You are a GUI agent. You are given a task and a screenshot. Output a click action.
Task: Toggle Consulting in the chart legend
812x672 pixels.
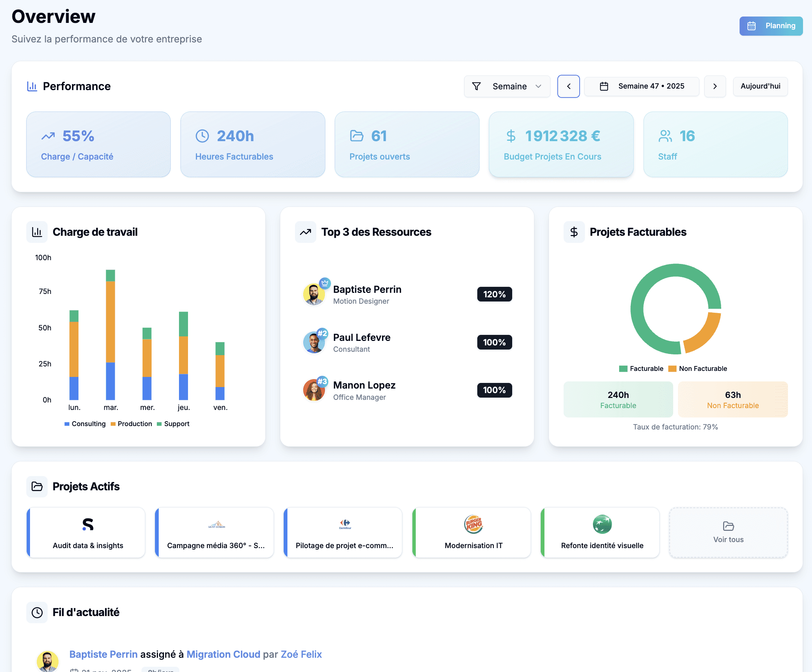tap(85, 423)
